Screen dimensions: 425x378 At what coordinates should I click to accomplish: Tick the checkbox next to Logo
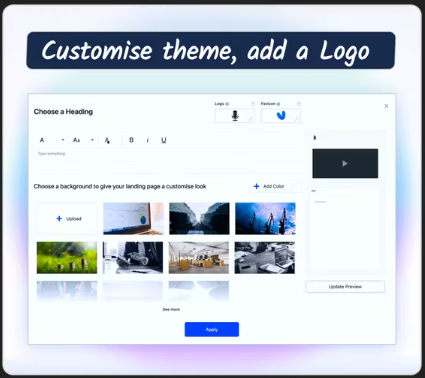(253, 104)
